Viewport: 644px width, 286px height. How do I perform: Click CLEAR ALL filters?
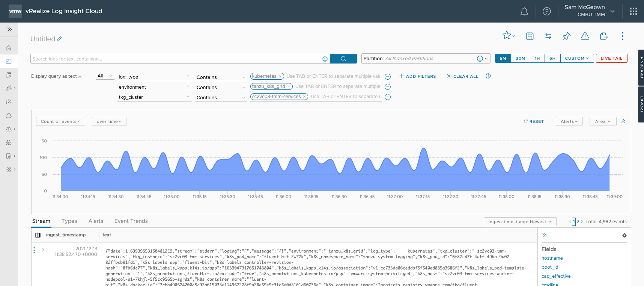(x=463, y=76)
